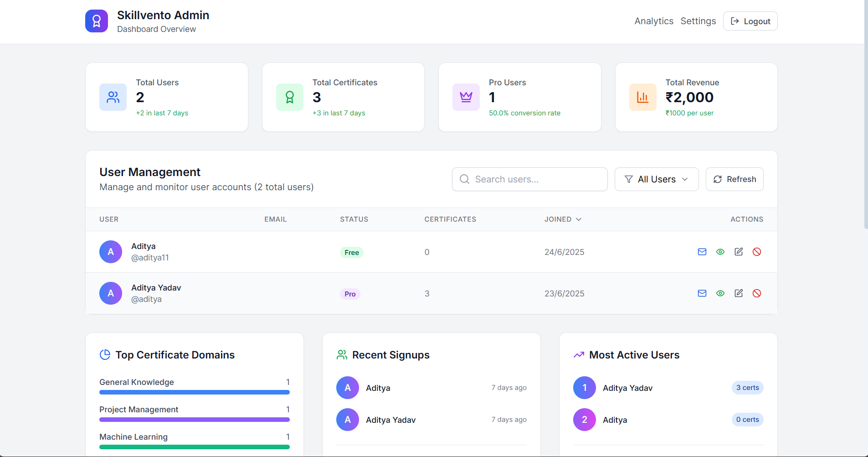
Task: Edit Aditya Yadav's user account
Action: [x=739, y=293]
